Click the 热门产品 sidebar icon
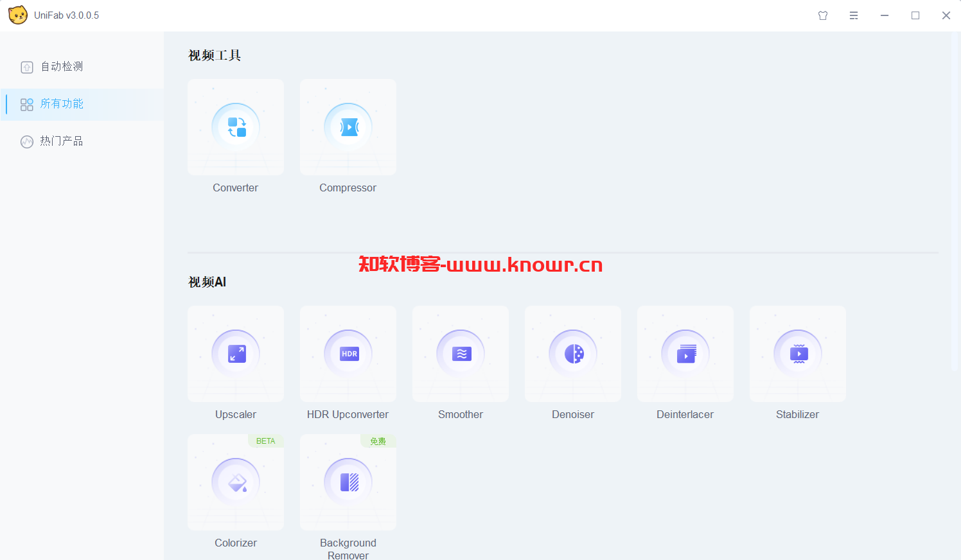 [27, 142]
